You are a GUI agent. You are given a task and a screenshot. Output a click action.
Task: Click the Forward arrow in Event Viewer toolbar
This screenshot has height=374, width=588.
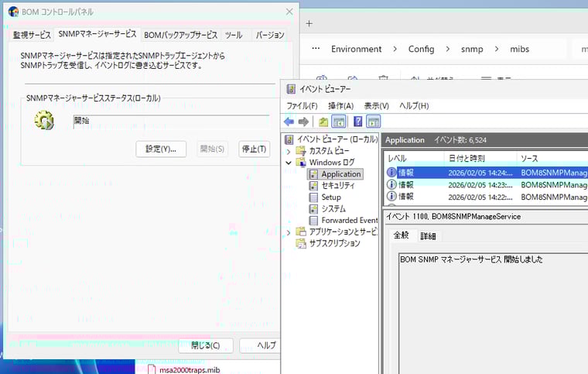pos(303,122)
